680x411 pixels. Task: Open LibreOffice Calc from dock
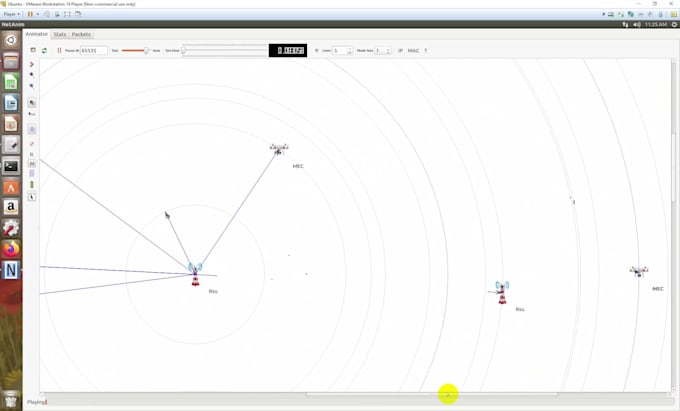click(x=11, y=82)
